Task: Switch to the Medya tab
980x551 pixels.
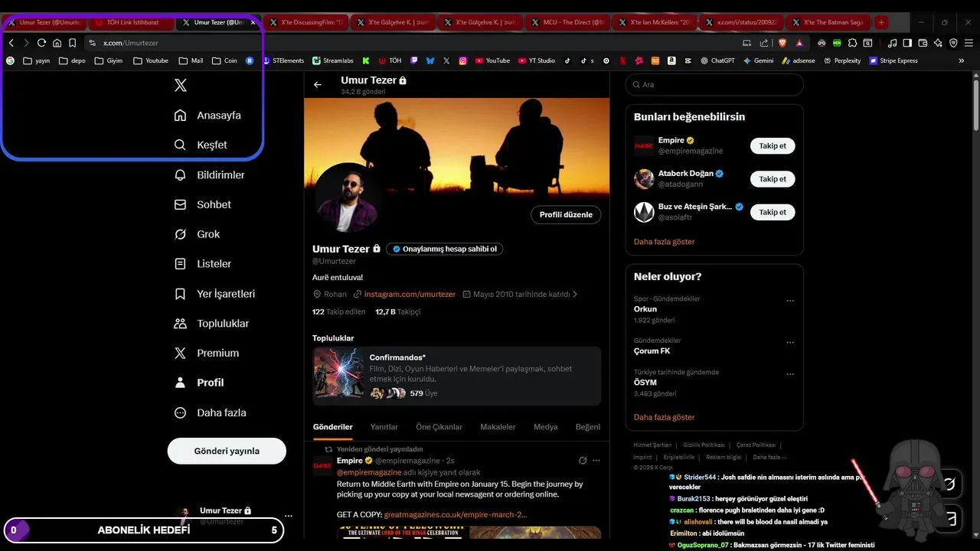Action: click(x=546, y=427)
